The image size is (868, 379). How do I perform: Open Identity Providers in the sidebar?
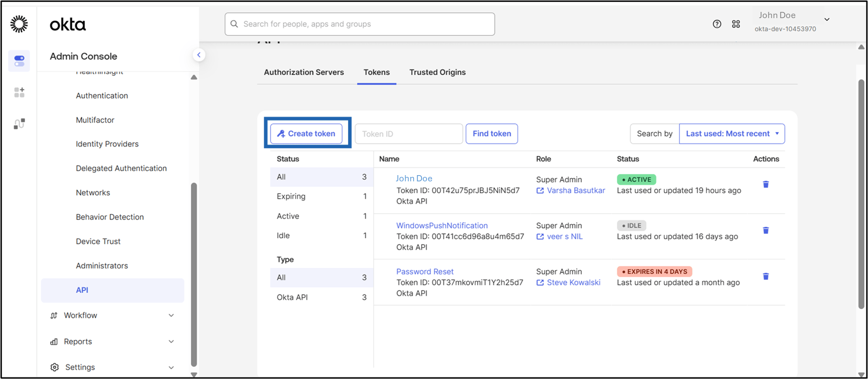[x=107, y=144]
